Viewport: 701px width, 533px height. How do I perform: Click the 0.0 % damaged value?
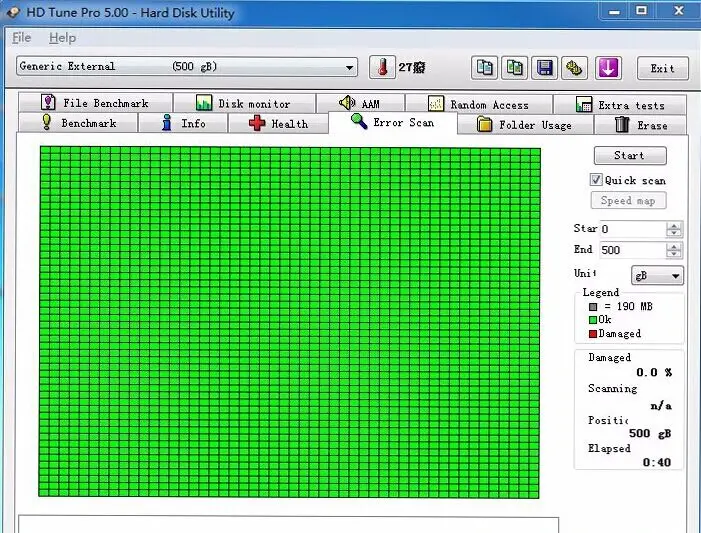[x=654, y=372]
